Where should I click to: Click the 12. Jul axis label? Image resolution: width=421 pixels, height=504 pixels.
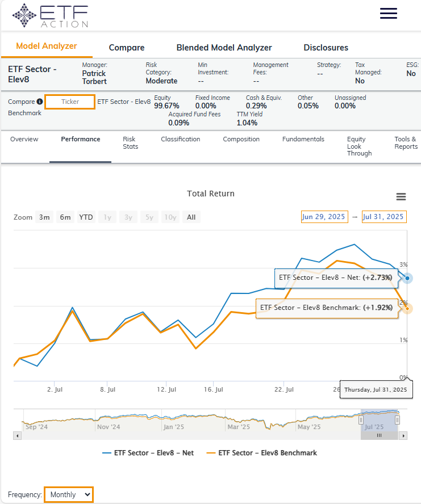(166, 389)
